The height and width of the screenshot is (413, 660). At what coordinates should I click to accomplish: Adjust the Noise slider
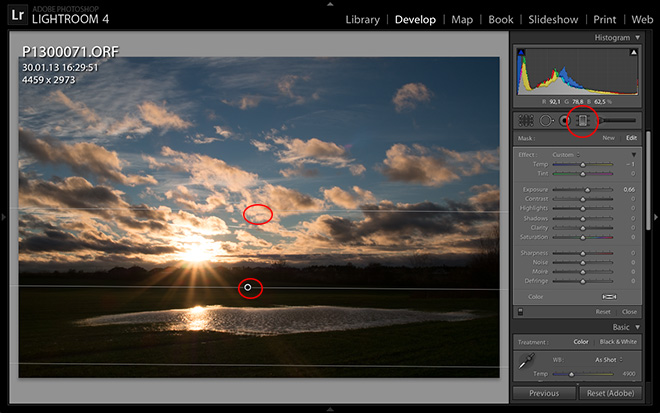[583, 263]
